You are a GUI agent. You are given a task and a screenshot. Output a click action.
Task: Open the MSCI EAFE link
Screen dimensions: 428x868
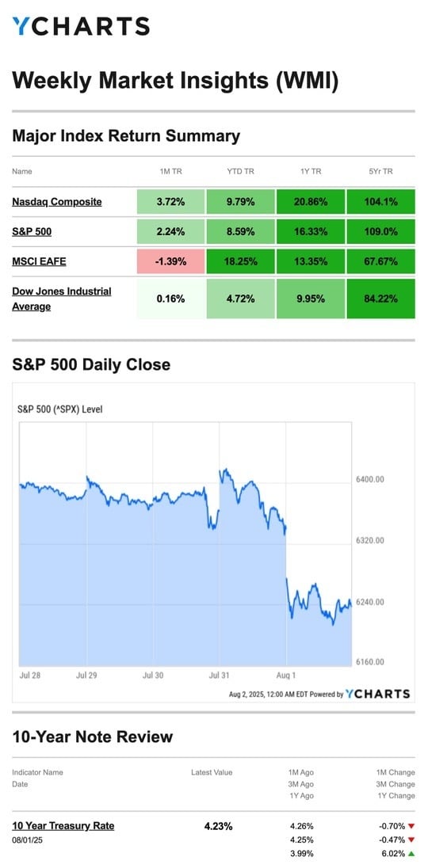(x=39, y=261)
